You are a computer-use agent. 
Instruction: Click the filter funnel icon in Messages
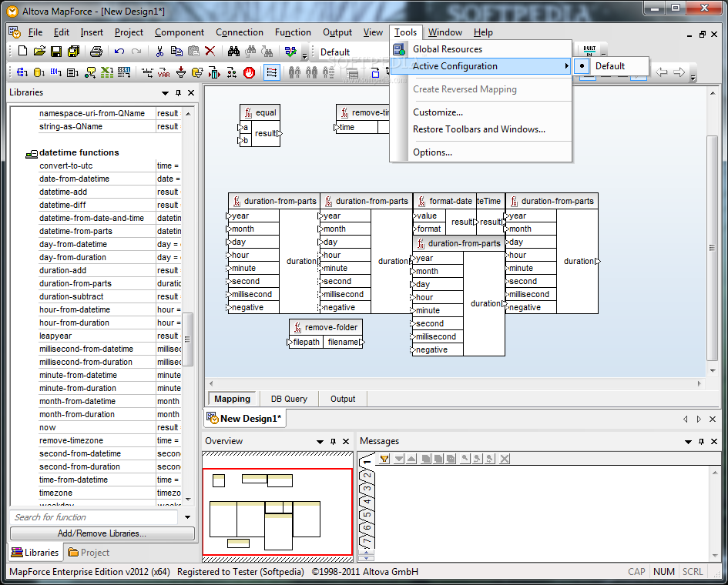[x=384, y=459]
